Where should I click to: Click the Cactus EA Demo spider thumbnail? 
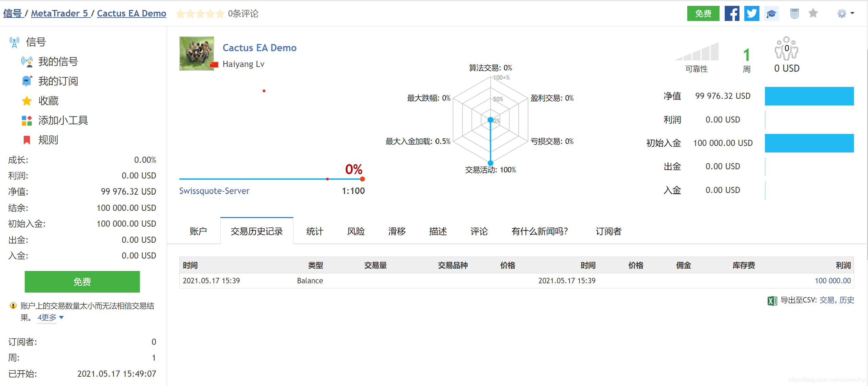[197, 54]
